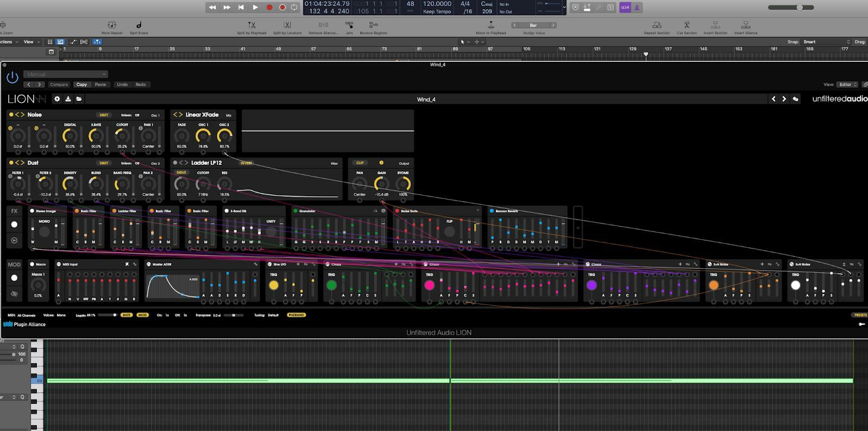The width and height of the screenshot is (868, 431).
Task: Toggle the yellow PHZRAND button
Action: (x=296, y=315)
